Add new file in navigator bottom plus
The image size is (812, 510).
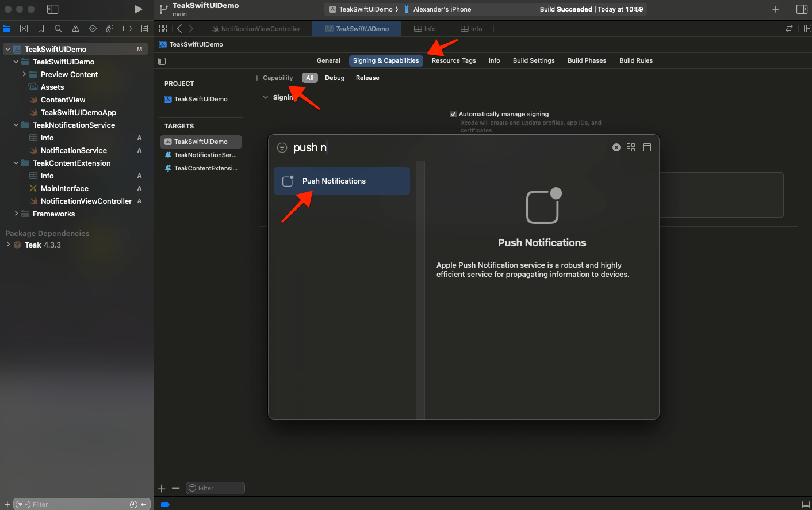[x=7, y=504]
